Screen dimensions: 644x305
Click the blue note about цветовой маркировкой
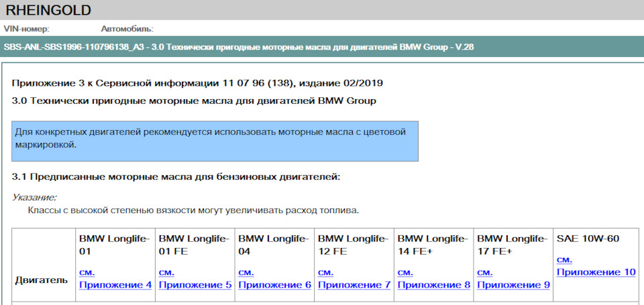215,141
